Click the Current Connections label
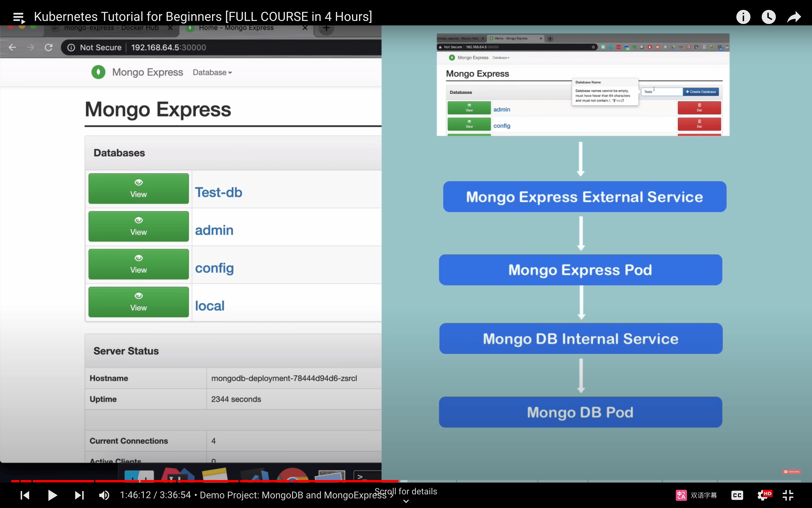812x508 pixels. tap(129, 441)
